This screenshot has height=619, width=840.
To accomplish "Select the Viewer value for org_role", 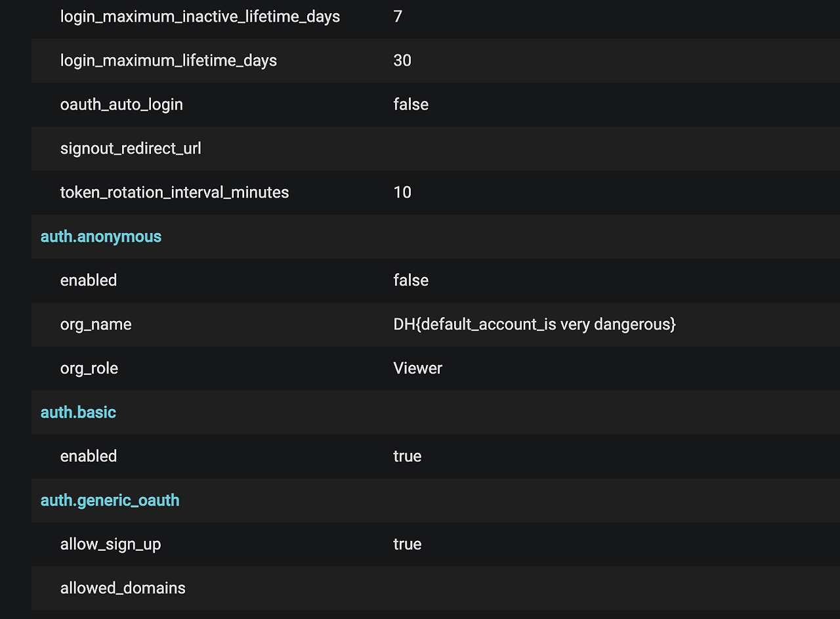I will 417,368.
